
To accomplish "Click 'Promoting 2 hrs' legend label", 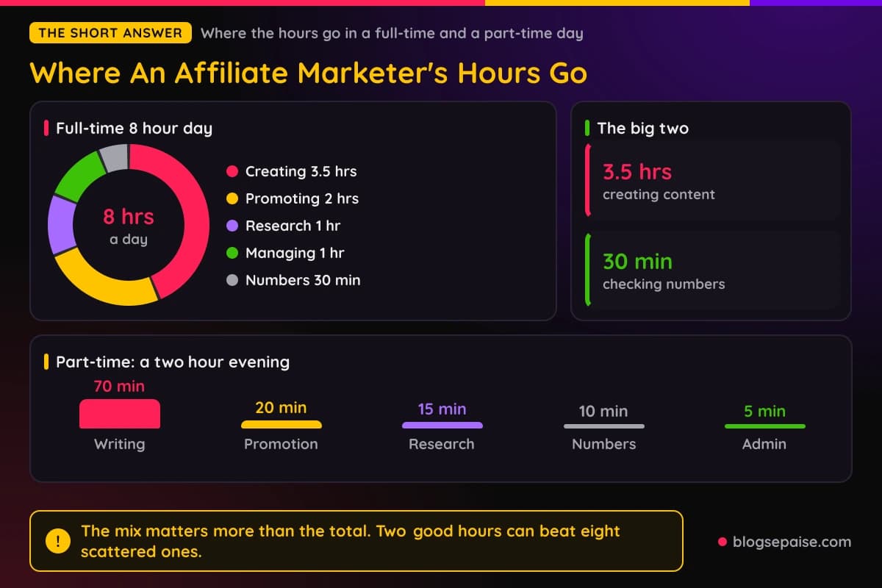I will (x=302, y=198).
